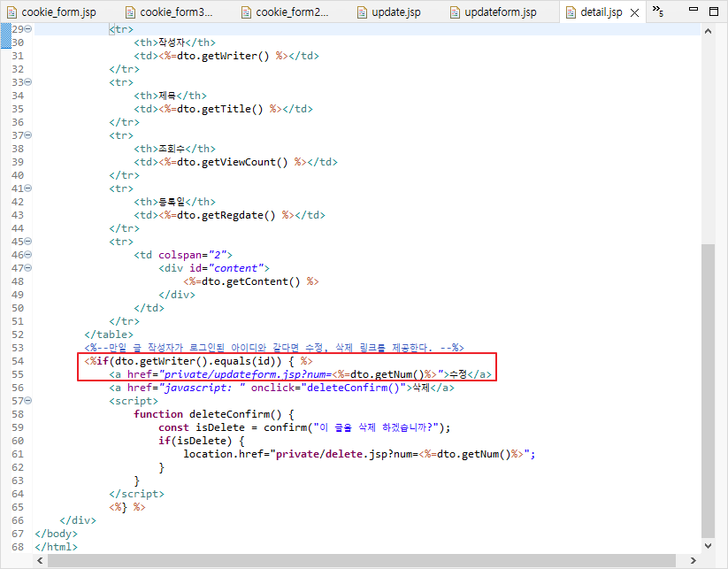Click the <th>제목</th> line 34
The image size is (728, 569).
171,96
